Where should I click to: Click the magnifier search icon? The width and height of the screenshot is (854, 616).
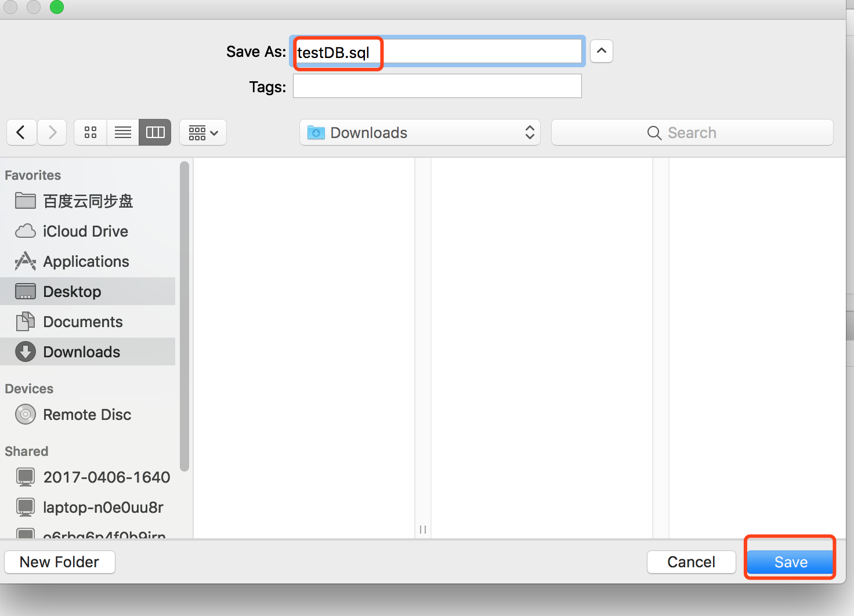tap(654, 133)
